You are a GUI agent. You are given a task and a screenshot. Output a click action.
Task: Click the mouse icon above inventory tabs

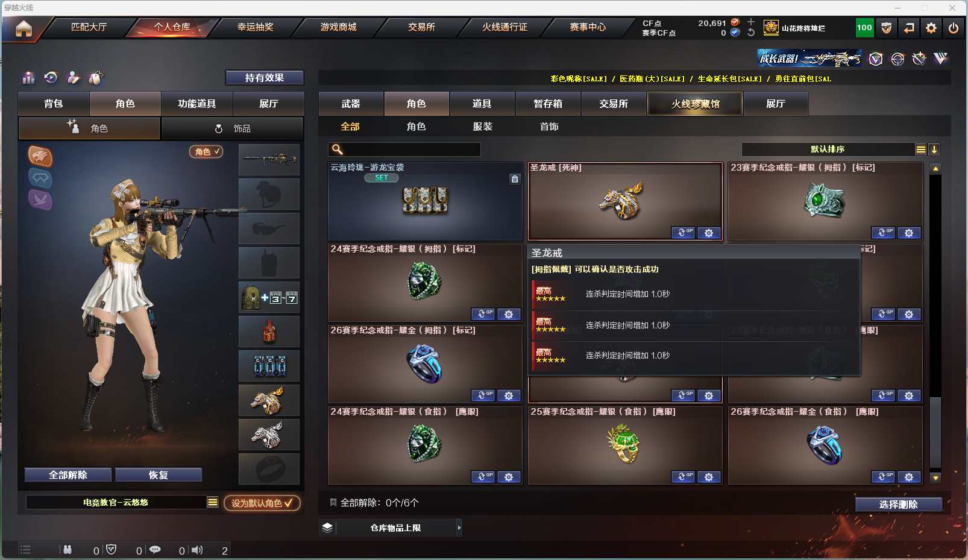tap(95, 78)
